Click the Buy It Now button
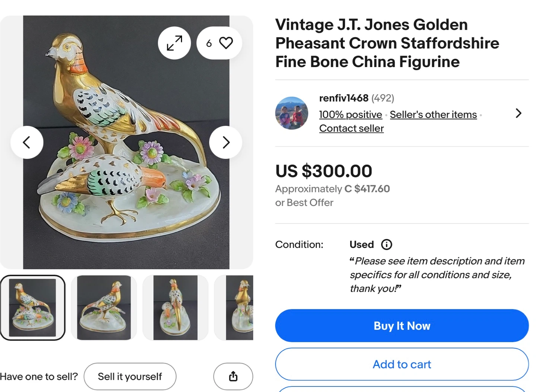Viewport: 536px width, 392px height. [402, 326]
